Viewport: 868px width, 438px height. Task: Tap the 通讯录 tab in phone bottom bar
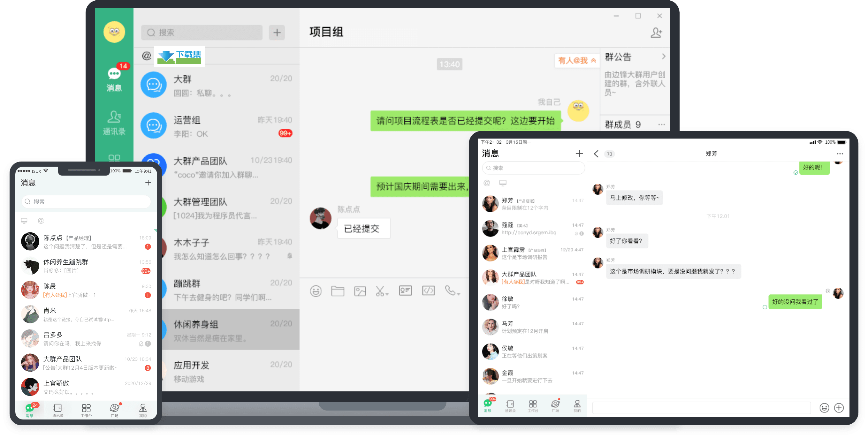[x=57, y=410]
